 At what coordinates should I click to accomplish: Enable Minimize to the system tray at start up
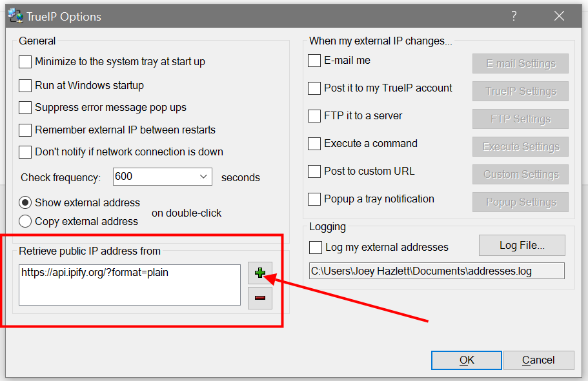[25, 62]
